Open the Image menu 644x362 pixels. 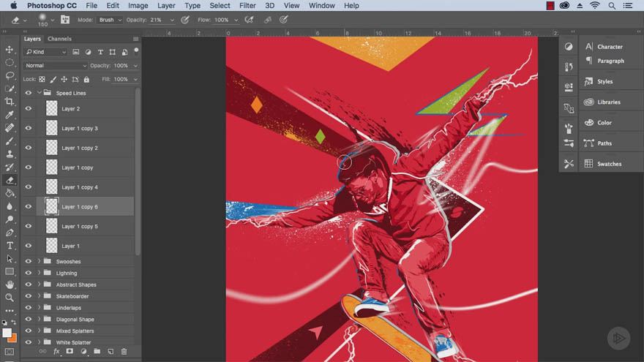coord(138,6)
